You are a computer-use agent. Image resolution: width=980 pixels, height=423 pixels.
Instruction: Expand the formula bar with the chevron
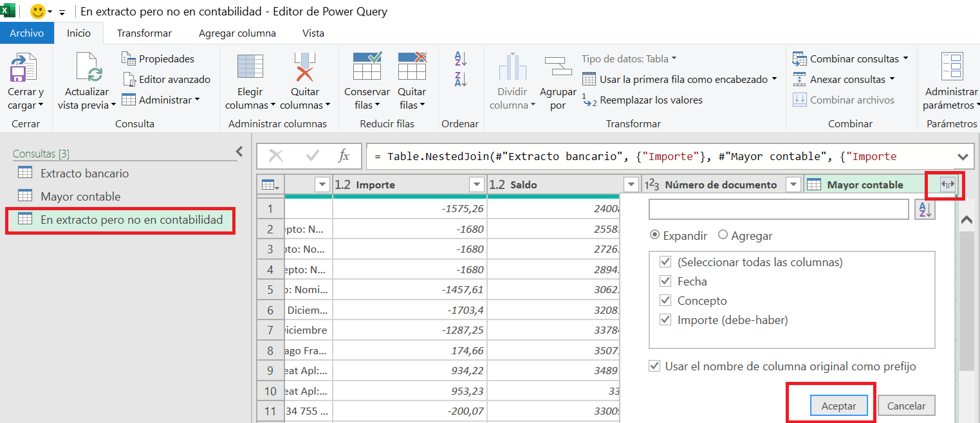[963, 156]
